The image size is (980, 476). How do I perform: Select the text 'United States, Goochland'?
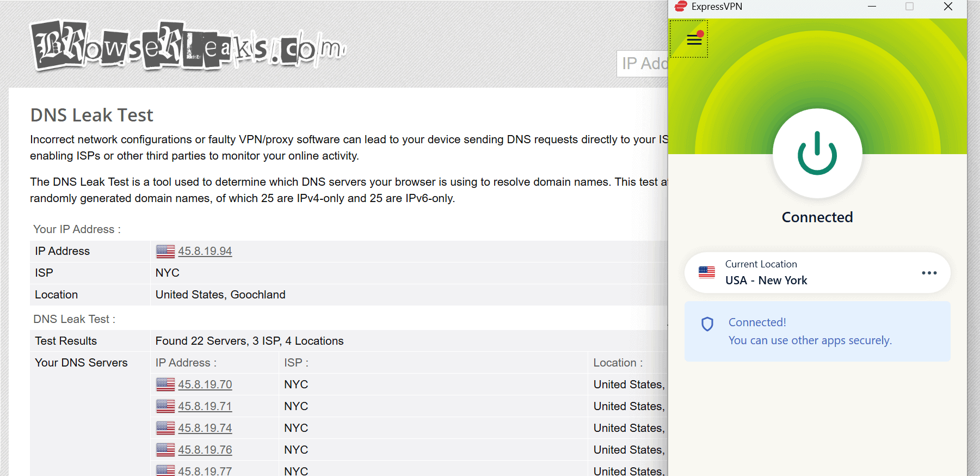point(220,295)
